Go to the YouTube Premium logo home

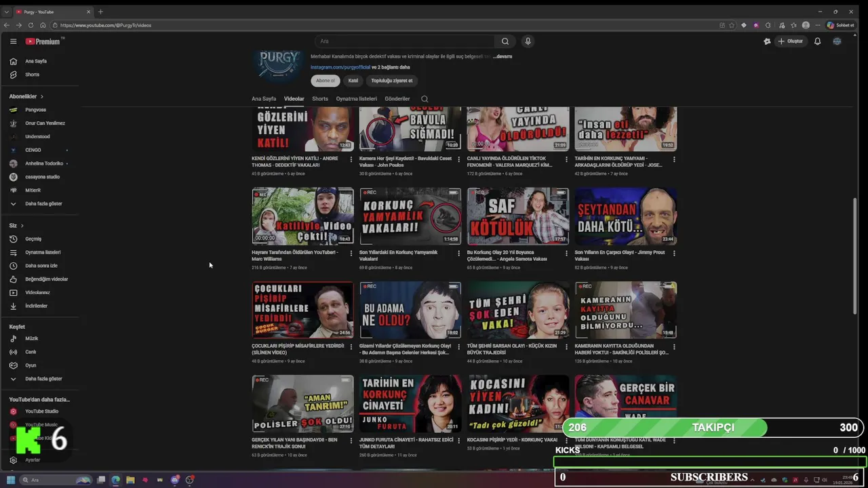[x=43, y=41]
